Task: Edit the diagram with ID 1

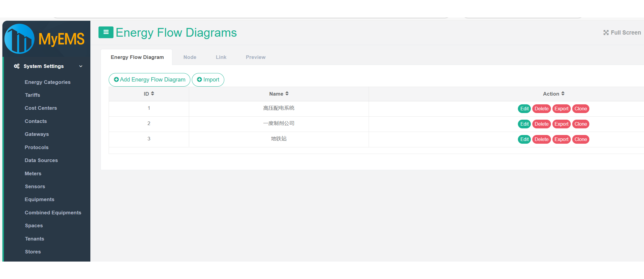Action: tap(524, 109)
